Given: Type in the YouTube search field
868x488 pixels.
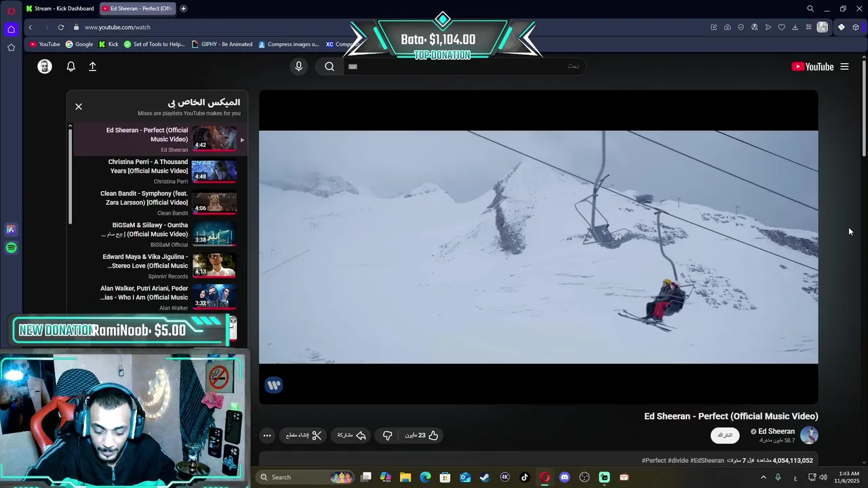Looking at the screenshot, I should click(x=465, y=66).
